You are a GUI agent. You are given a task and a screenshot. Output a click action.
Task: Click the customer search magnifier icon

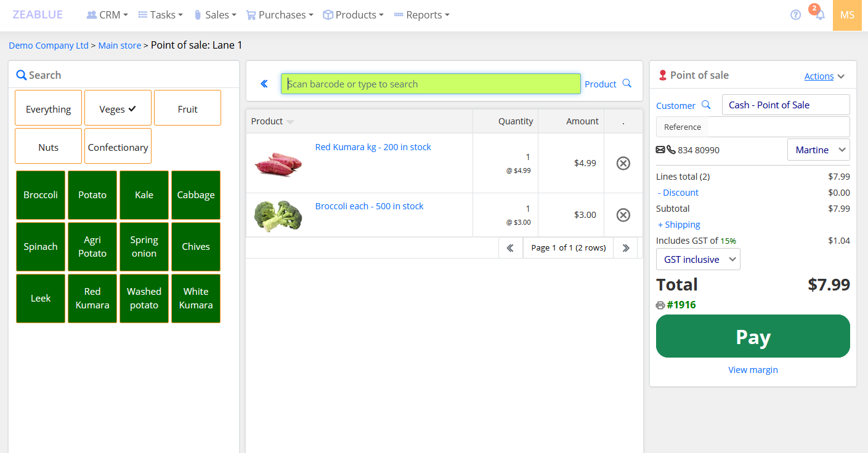(x=706, y=105)
